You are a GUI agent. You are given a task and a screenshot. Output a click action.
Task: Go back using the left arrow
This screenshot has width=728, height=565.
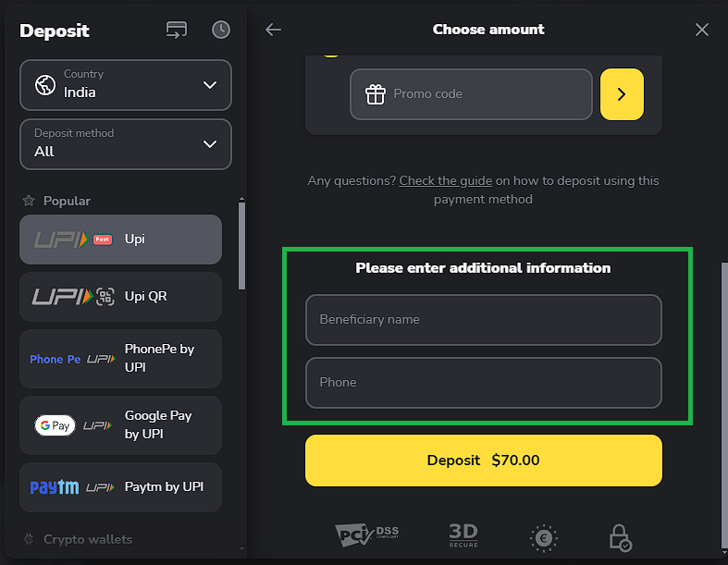(x=273, y=30)
